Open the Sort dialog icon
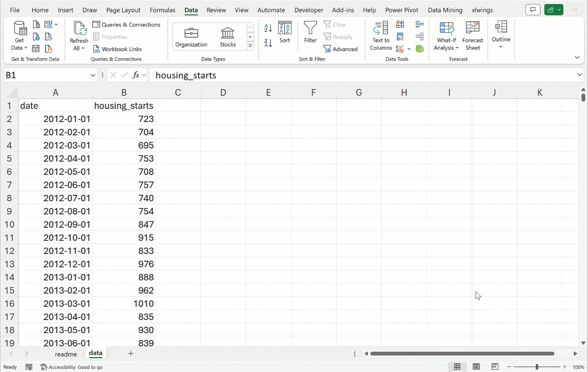 284,32
